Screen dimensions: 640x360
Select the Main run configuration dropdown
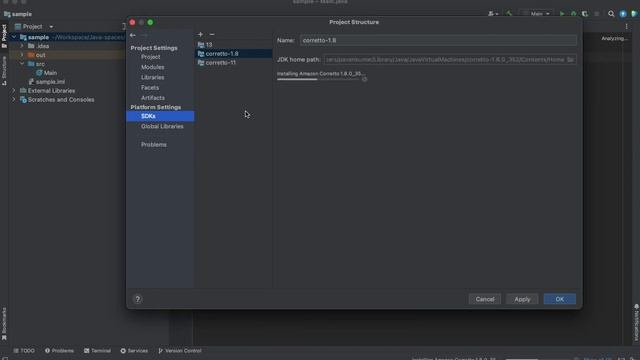pos(536,14)
